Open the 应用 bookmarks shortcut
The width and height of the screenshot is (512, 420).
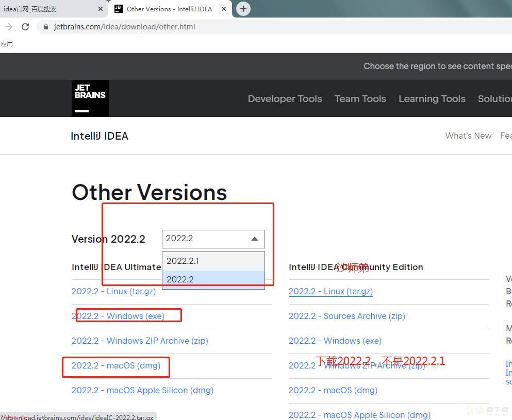[7, 44]
